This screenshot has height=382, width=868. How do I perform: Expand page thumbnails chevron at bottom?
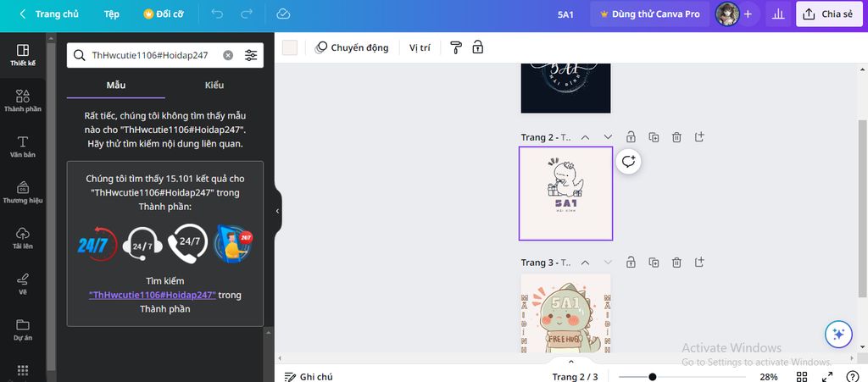point(571,363)
